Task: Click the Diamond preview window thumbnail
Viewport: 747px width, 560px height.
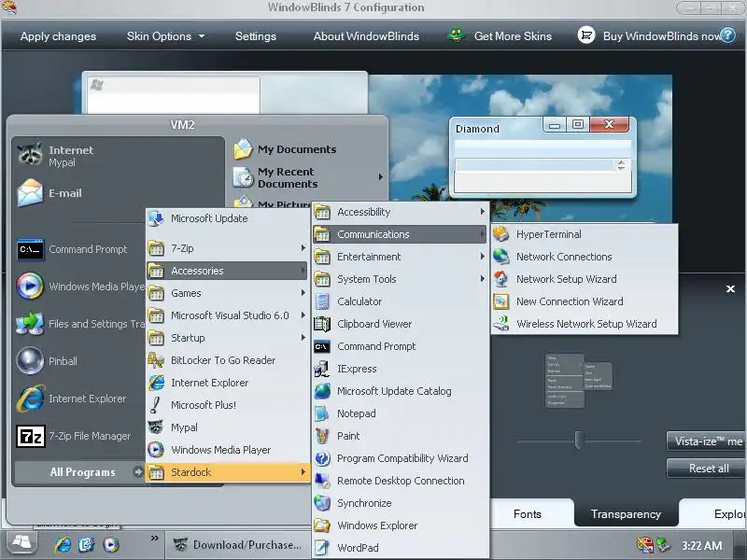Action: (543, 157)
